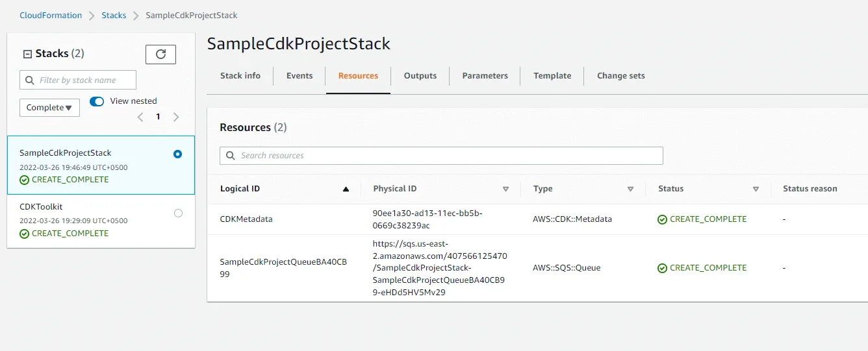Click the Type column header

542,189
